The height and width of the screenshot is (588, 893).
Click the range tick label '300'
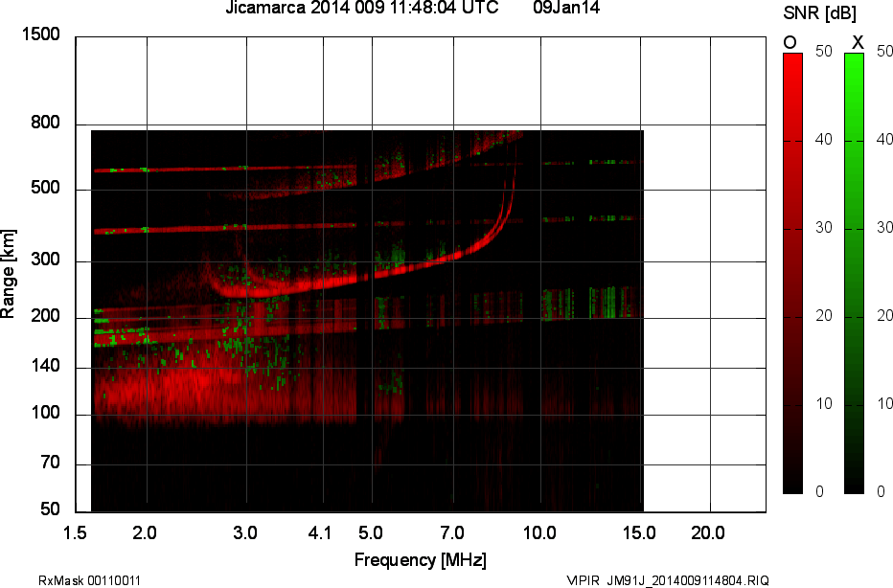tap(46, 260)
